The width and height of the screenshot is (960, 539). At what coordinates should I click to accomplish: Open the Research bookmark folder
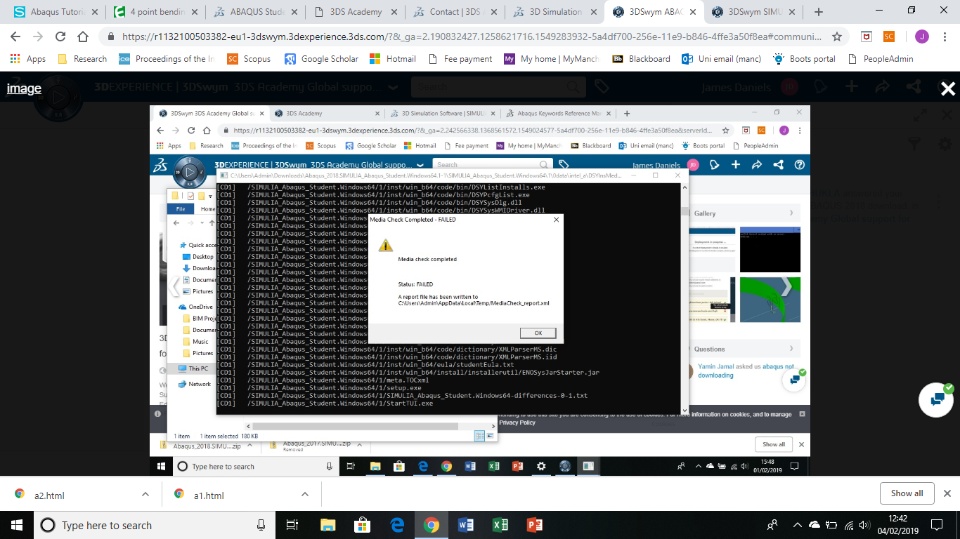pyautogui.click(x=82, y=59)
